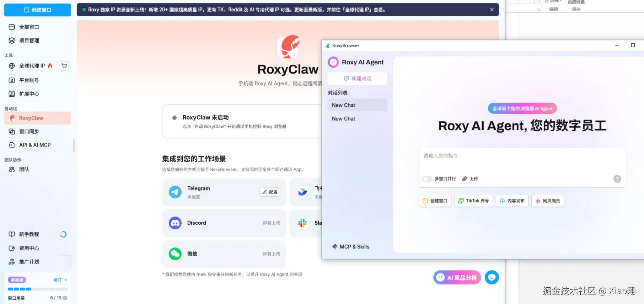Viewport: 644px width, 304px height.
Task: Choose the 内容发布 quick-action chip
Action: tap(512, 201)
